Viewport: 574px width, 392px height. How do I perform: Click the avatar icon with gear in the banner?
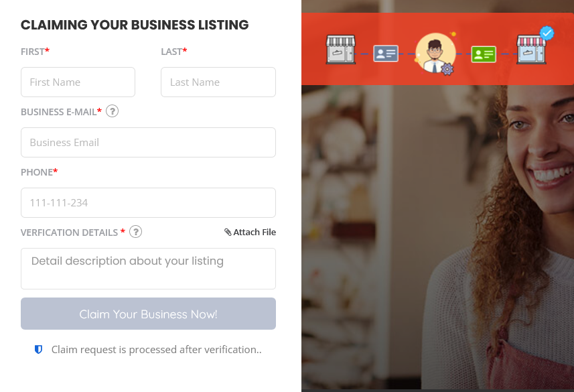pos(435,54)
